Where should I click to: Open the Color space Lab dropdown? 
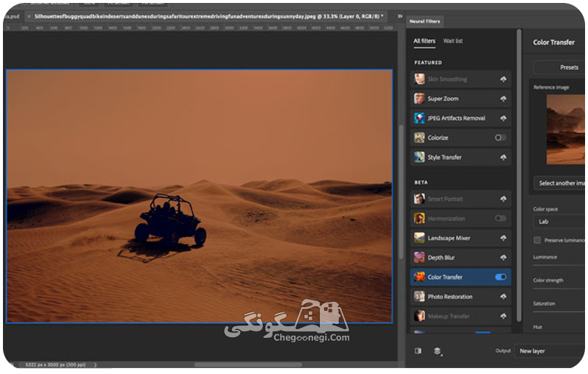(x=559, y=222)
